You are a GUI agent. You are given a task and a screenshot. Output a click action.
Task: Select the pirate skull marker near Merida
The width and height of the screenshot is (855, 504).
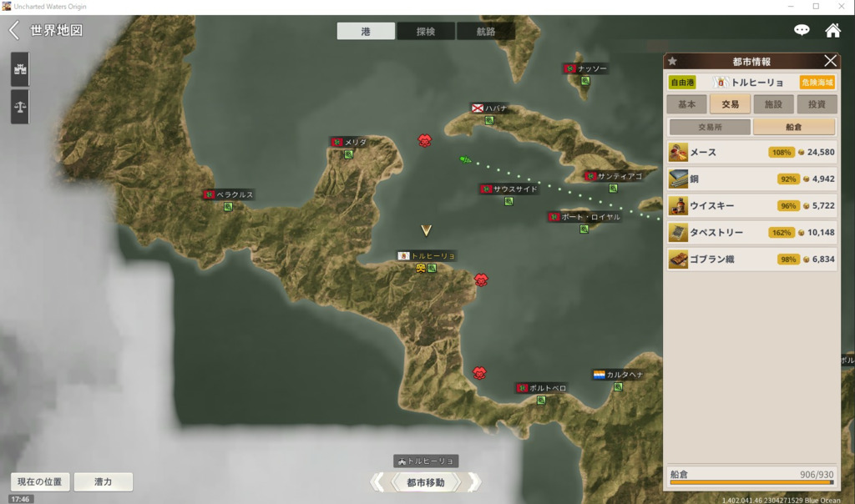click(424, 140)
